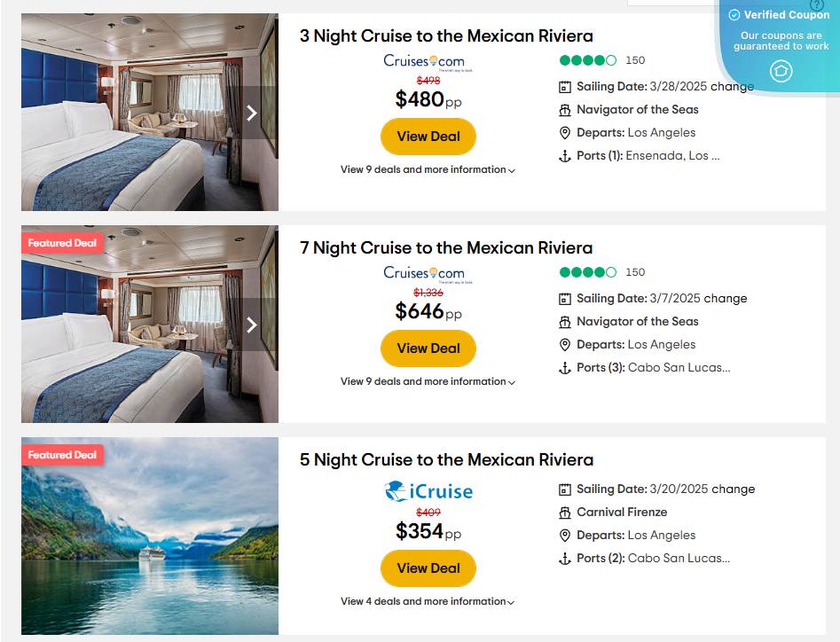Click the right arrow on the 3 Night cruise photo
Screen dimensions: 840x642
click(x=251, y=113)
